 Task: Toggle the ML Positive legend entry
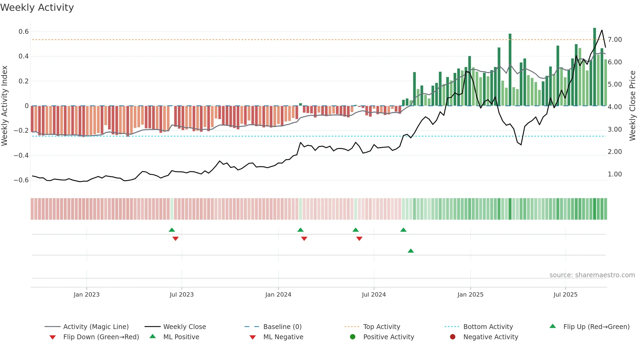[x=174, y=337]
